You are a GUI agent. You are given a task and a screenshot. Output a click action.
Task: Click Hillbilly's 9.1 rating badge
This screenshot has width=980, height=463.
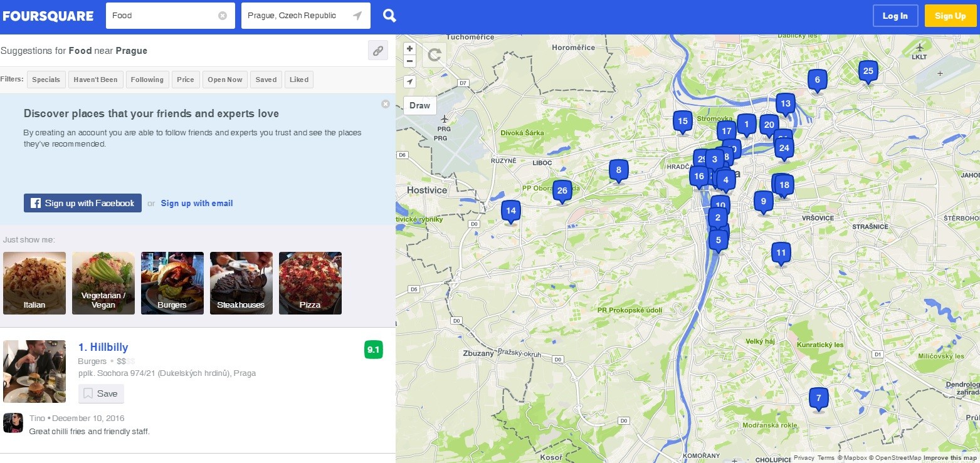click(374, 350)
